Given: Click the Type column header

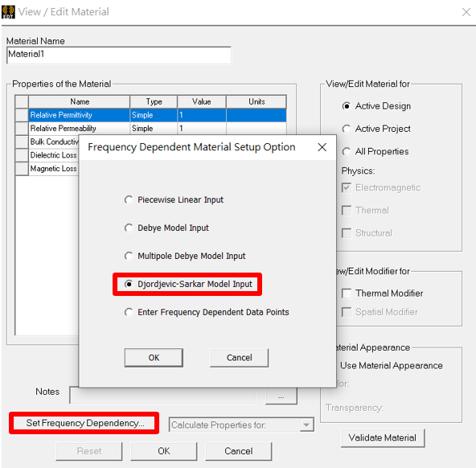Looking at the screenshot, I should click(154, 101).
